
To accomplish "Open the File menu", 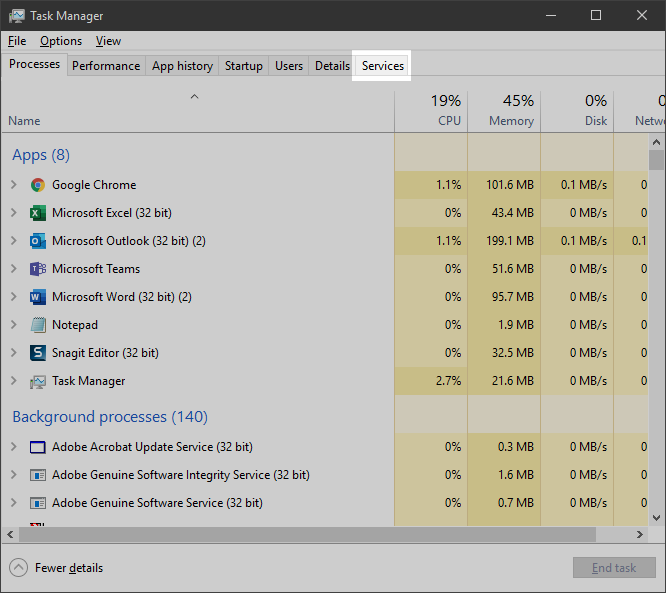I will pos(17,41).
